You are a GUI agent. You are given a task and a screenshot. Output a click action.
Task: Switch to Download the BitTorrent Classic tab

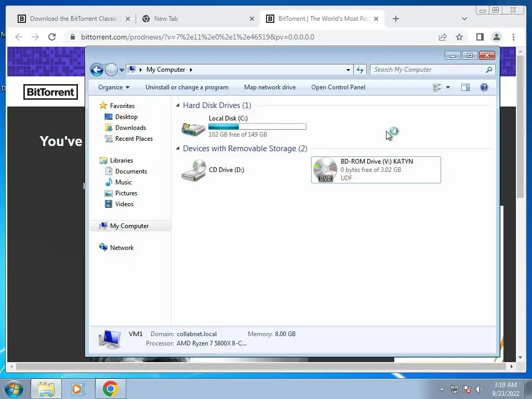coord(74,19)
